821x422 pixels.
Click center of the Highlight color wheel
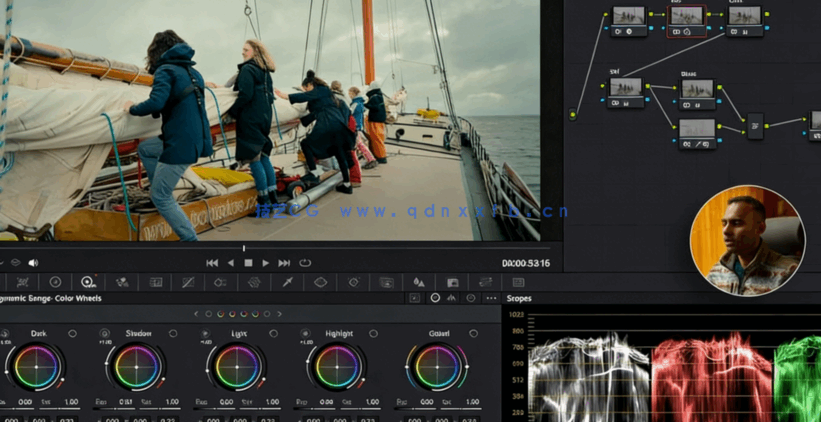[337, 367]
